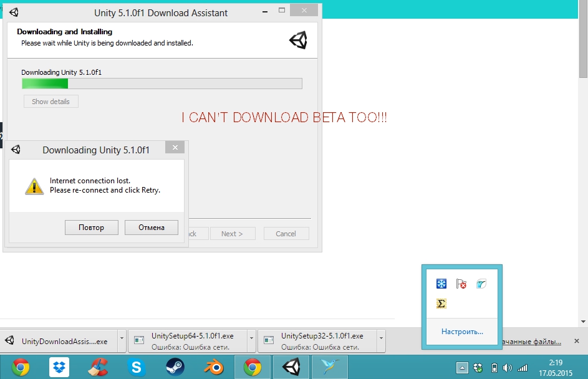The width and height of the screenshot is (588, 379).
Task: Click the volume speaker icon in system tray
Action: [508, 368]
